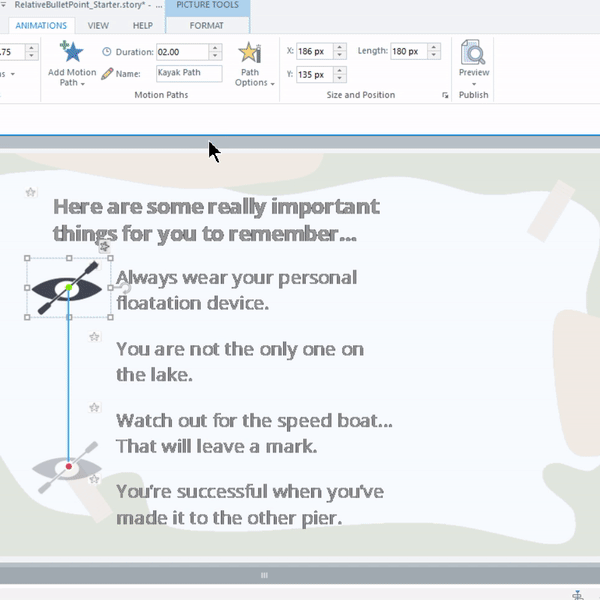
Task: Increase Duration with the up spinner
Action: 215,48
